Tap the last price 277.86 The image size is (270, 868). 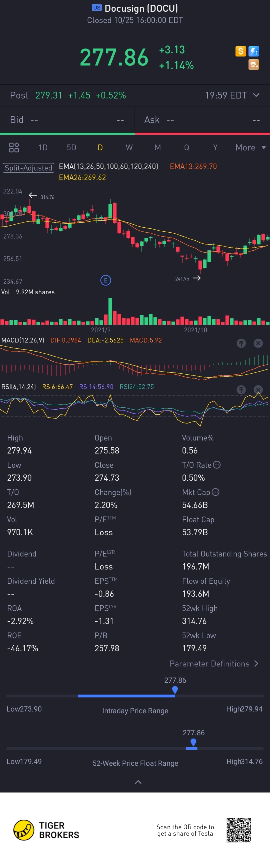click(114, 57)
